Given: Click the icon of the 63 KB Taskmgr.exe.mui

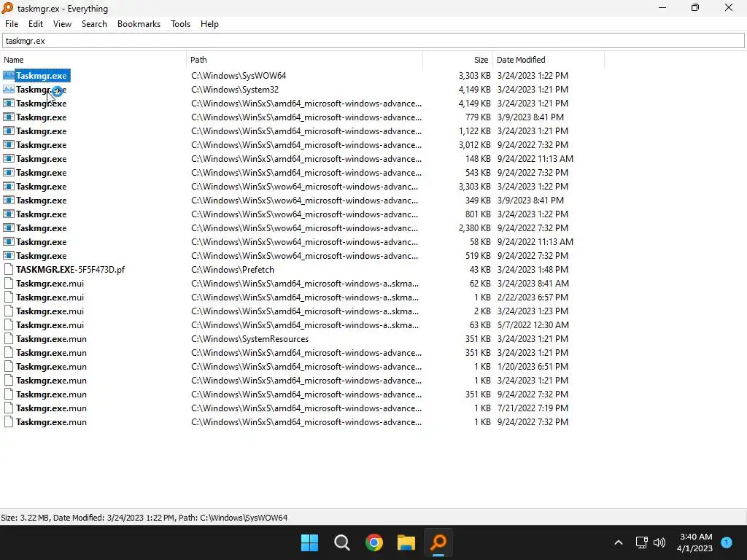Looking at the screenshot, I should tap(9, 324).
